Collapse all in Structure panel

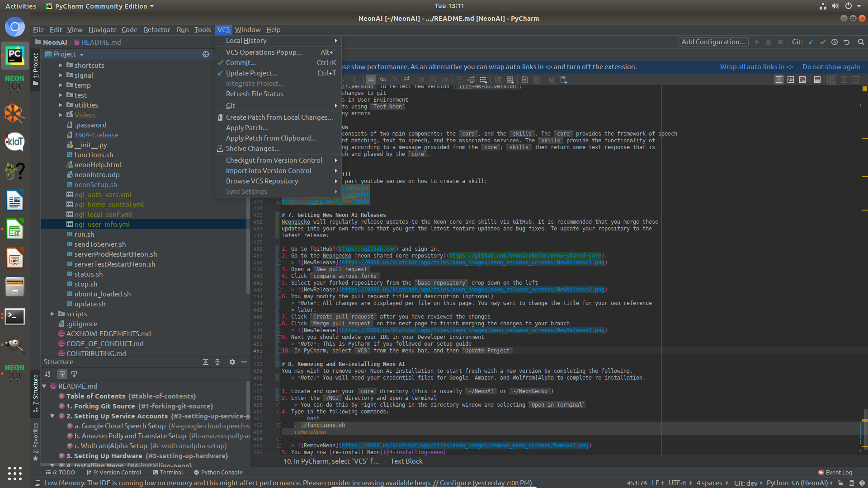217,362
